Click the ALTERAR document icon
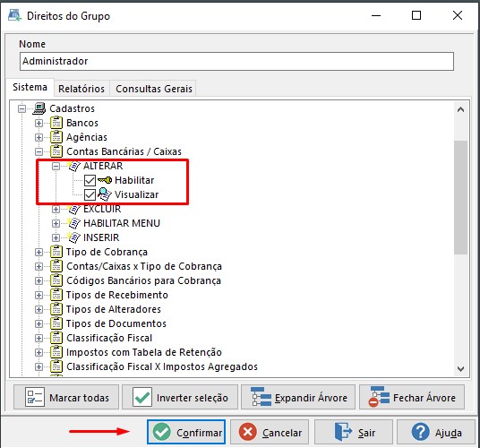The image size is (480, 448). coord(73,166)
